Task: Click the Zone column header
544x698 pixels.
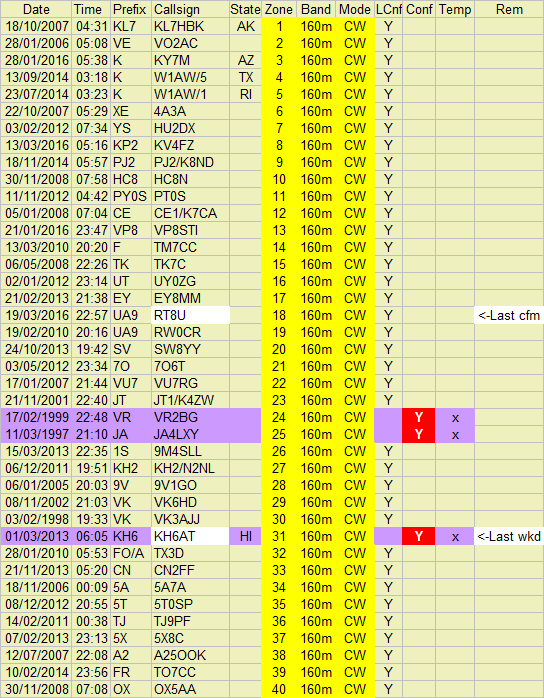Action: pyautogui.click(x=279, y=9)
